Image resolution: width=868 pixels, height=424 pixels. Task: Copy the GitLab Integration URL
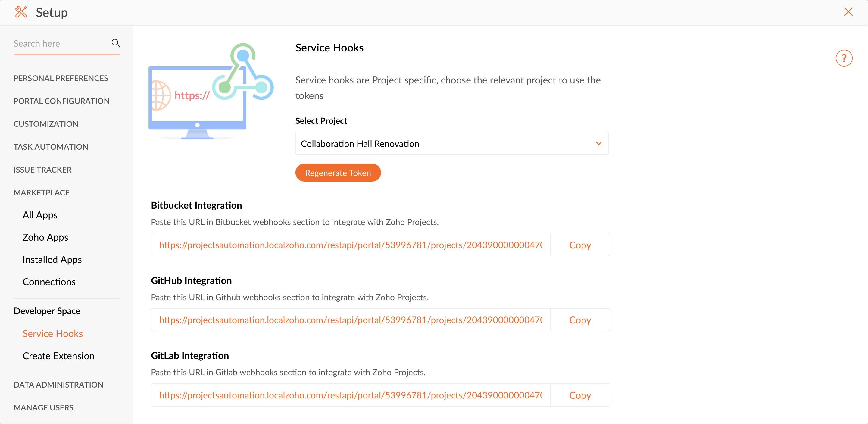pos(579,395)
